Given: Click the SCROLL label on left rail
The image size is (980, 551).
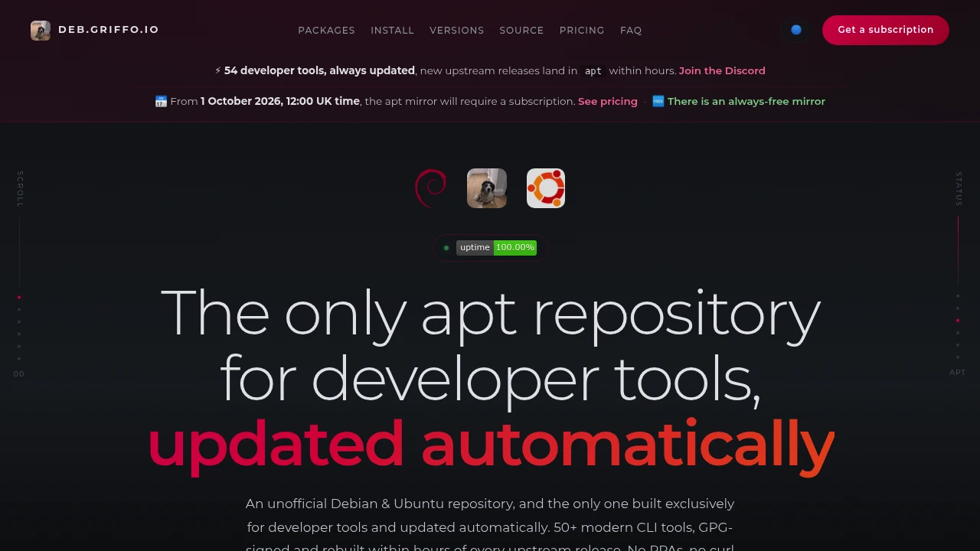Looking at the screenshot, I should 20,188.
